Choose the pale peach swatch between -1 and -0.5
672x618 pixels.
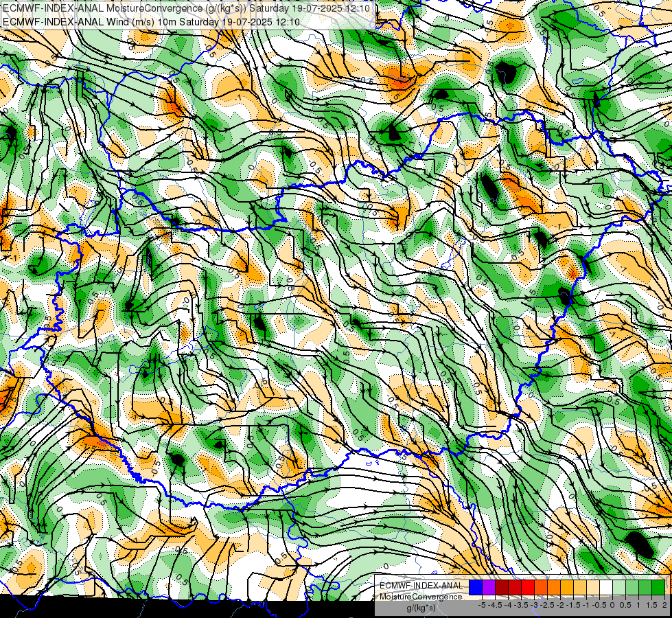tap(593, 587)
